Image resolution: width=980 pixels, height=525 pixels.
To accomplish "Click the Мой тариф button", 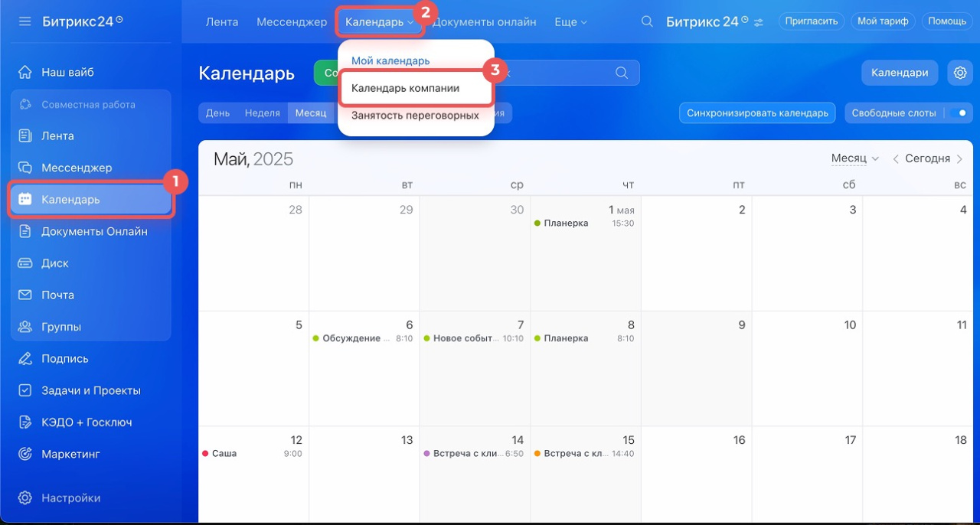I will pos(883,21).
